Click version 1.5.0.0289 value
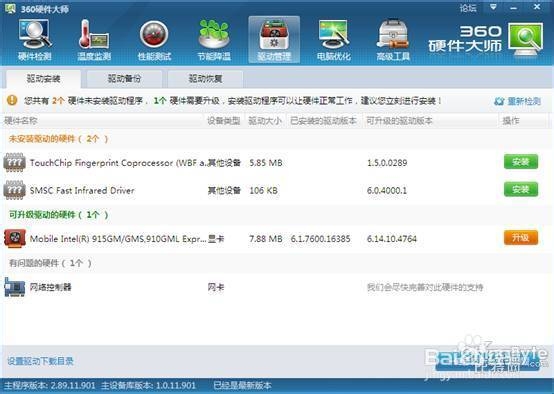Image resolution: width=554 pixels, height=394 pixels. coord(387,163)
